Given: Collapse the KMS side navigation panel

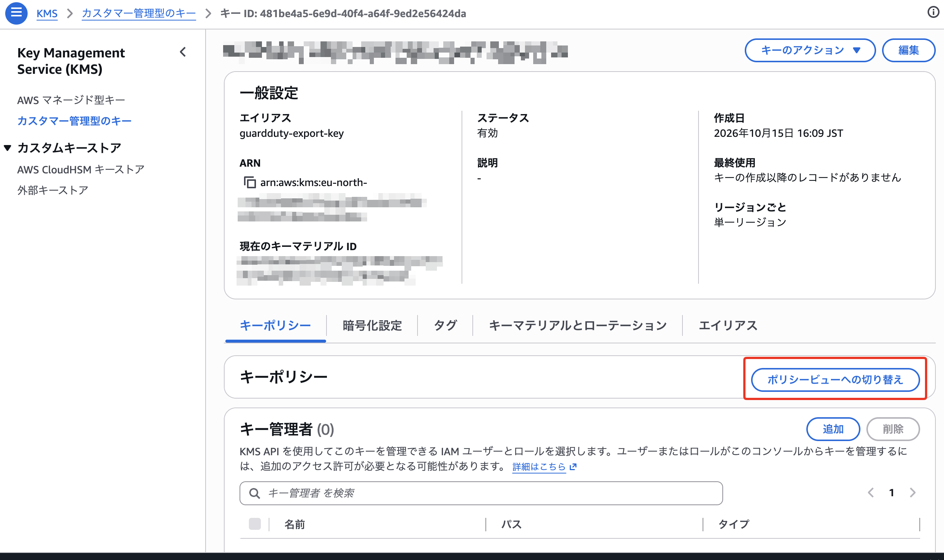Looking at the screenshot, I should (183, 52).
